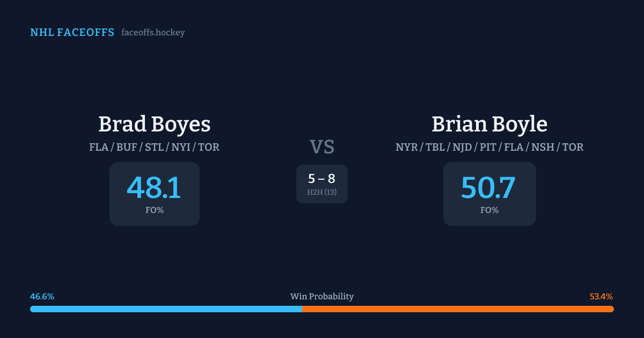The width and height of the screenshot is (644, 338).
Task: Click the 53.4% win probability value
Action: tap(601, 297)
